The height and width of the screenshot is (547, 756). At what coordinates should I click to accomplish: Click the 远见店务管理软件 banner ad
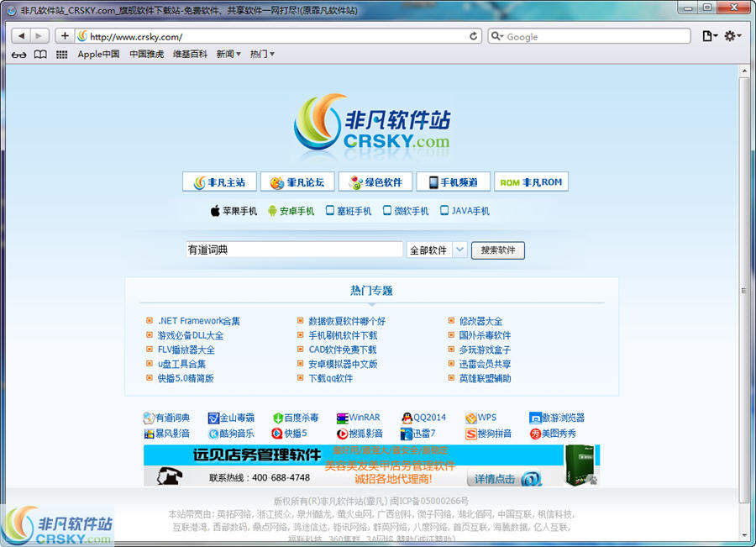372,465
